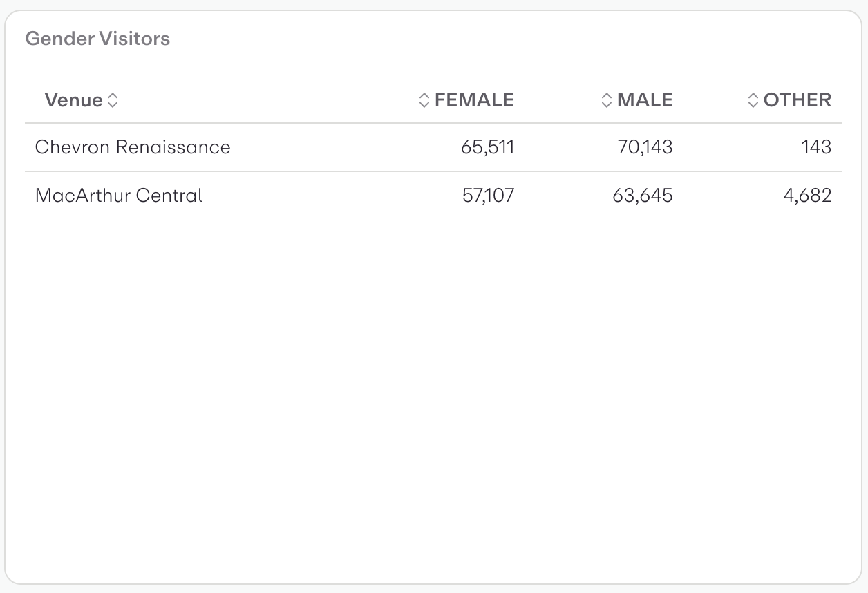Screen dimensions: 868x593
Task: Select the FEMALE column header
Action: (473, 100)
